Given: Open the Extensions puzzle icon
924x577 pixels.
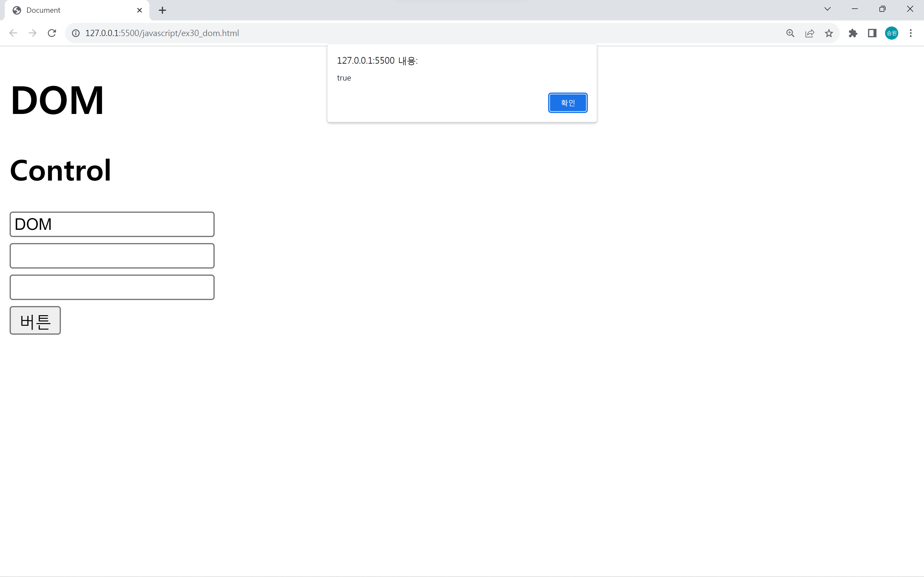Looking at the screenshot, I should pos(853,33).
